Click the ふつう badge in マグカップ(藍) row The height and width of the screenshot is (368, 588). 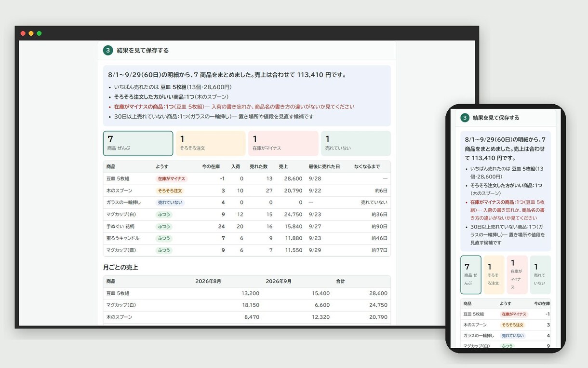164,250
